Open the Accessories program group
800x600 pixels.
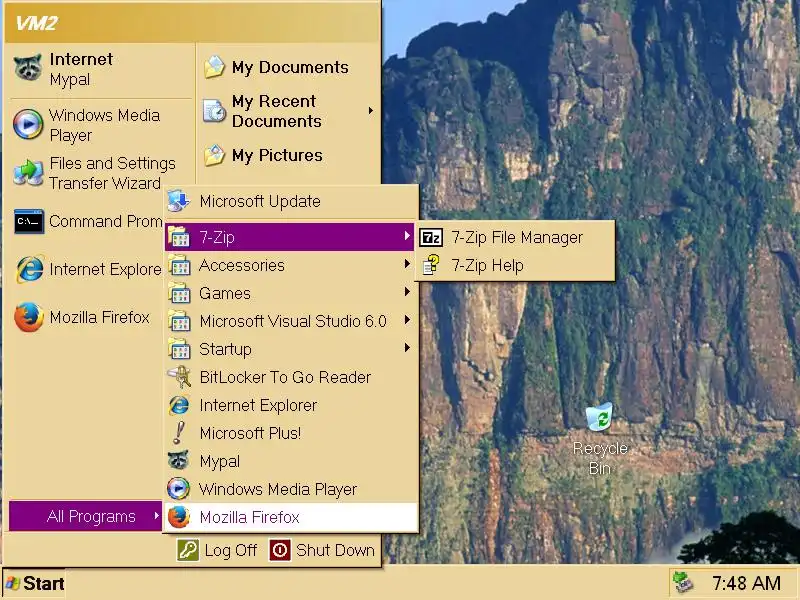coord(291,265)
